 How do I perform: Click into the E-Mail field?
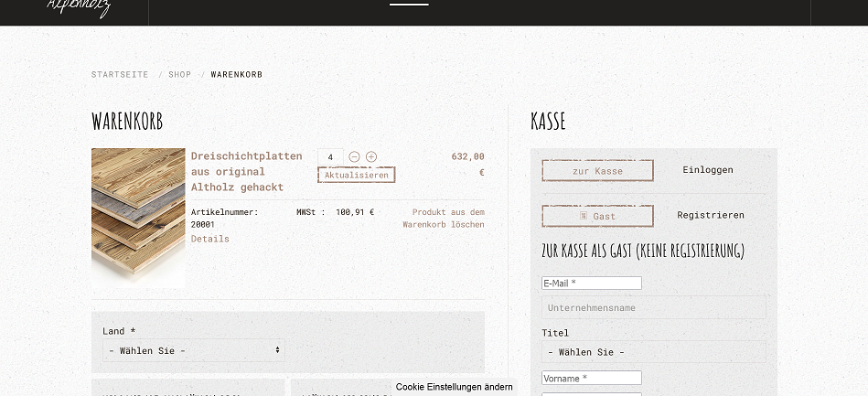(x=592, y=284)
